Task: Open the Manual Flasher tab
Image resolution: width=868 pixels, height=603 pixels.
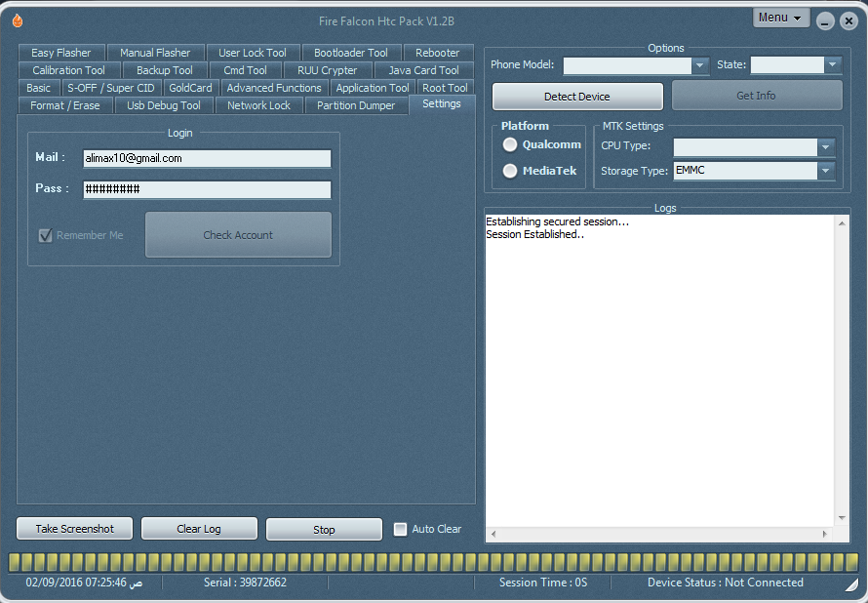Action: [x=155, y=53]
